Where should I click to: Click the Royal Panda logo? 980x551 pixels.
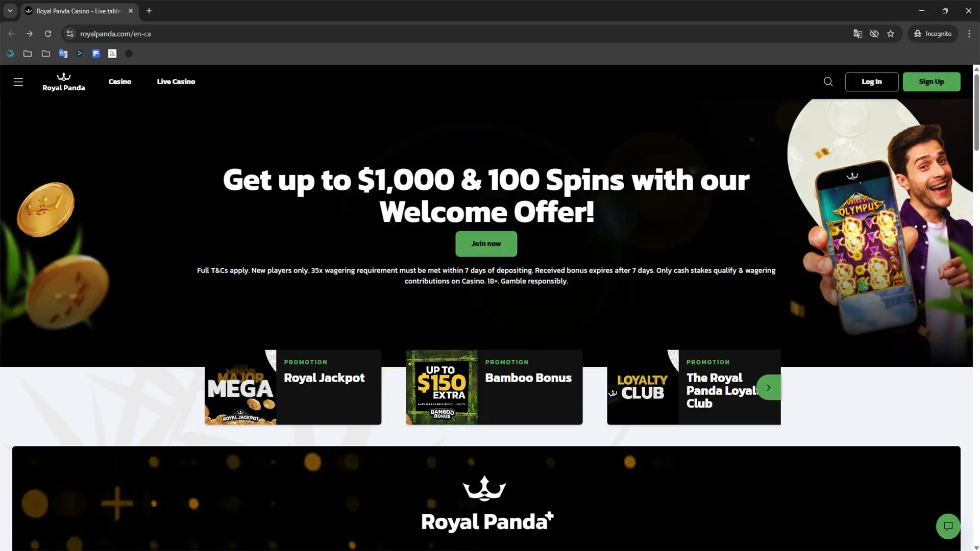pos(64,82)
